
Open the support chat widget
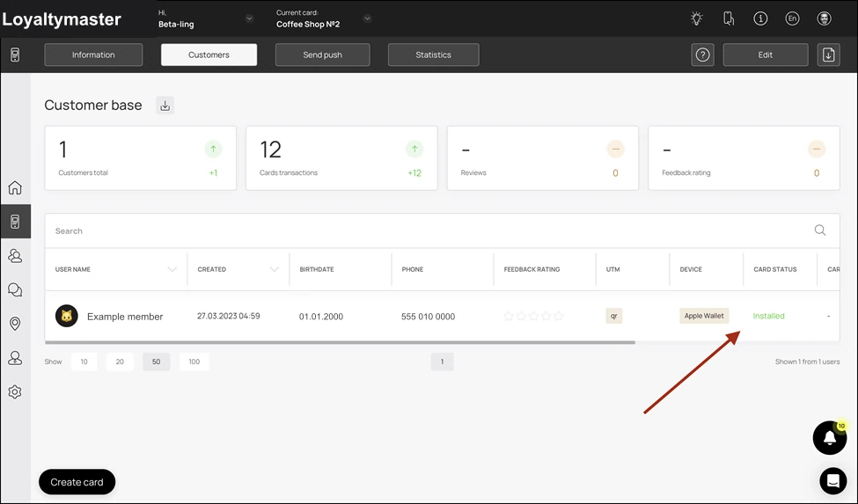pos(832,481)
